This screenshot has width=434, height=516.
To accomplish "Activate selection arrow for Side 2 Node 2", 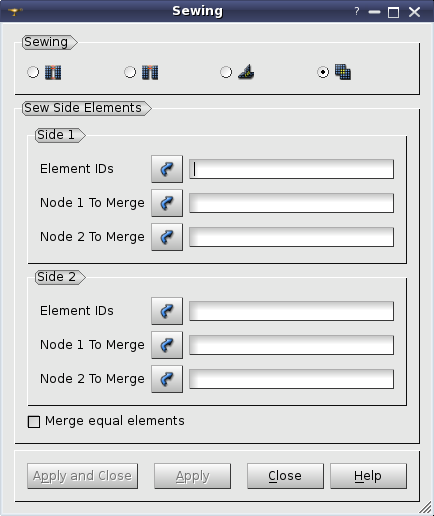I will [167, 379].
